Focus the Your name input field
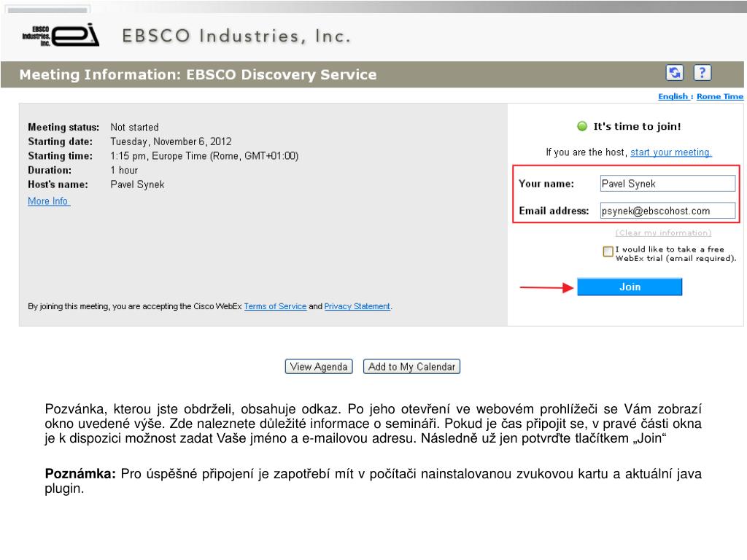 667,183
